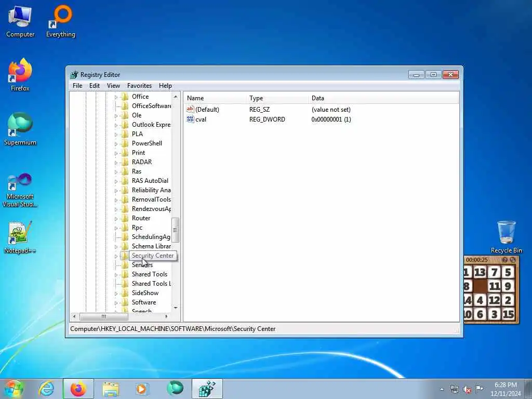Click the Registry Editor taskbar button
532x399 pixels.
click(207, 389)
